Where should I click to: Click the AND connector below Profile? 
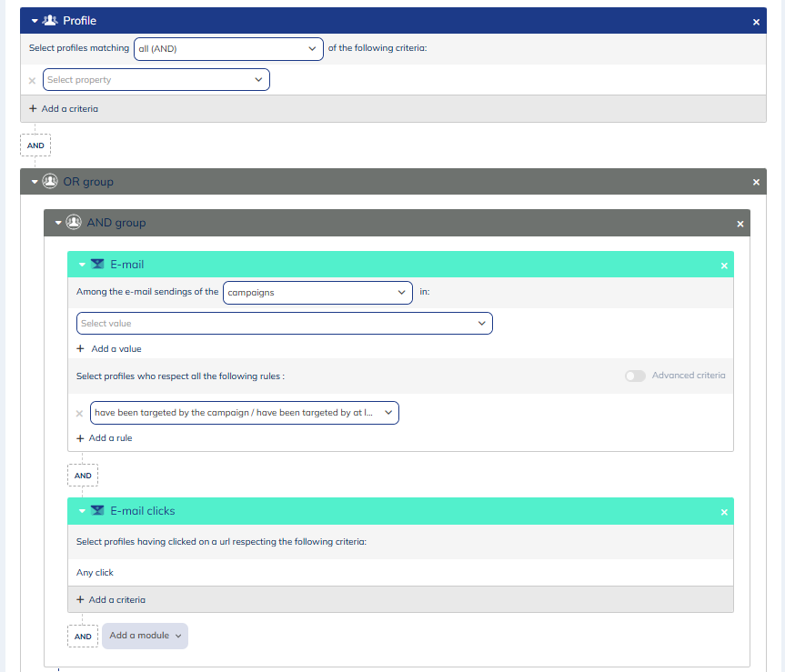35,145
